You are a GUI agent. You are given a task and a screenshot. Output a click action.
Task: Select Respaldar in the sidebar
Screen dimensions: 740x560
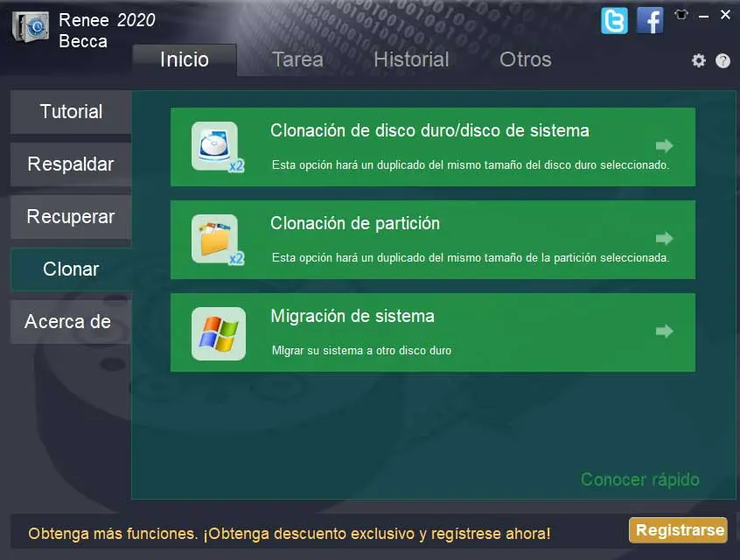[71, 164]
